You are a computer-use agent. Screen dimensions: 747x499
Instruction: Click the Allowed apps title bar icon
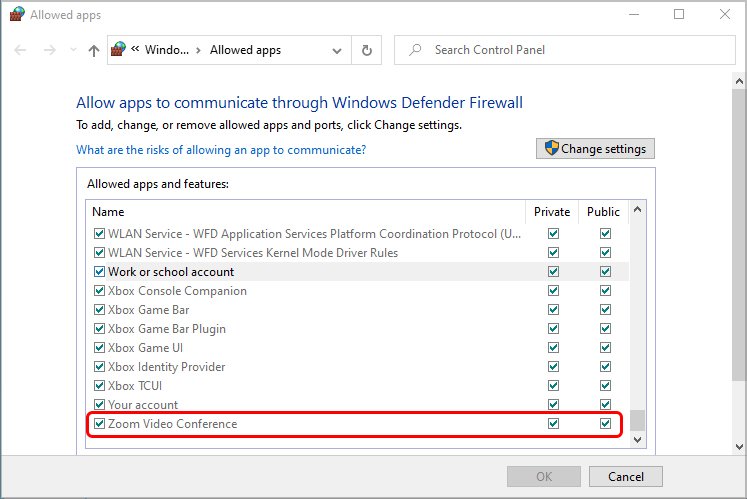17,14
